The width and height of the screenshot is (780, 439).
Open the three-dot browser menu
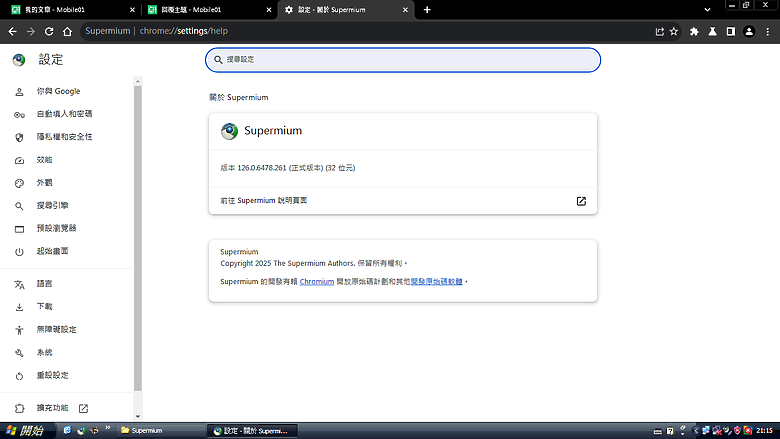(768, 31)
